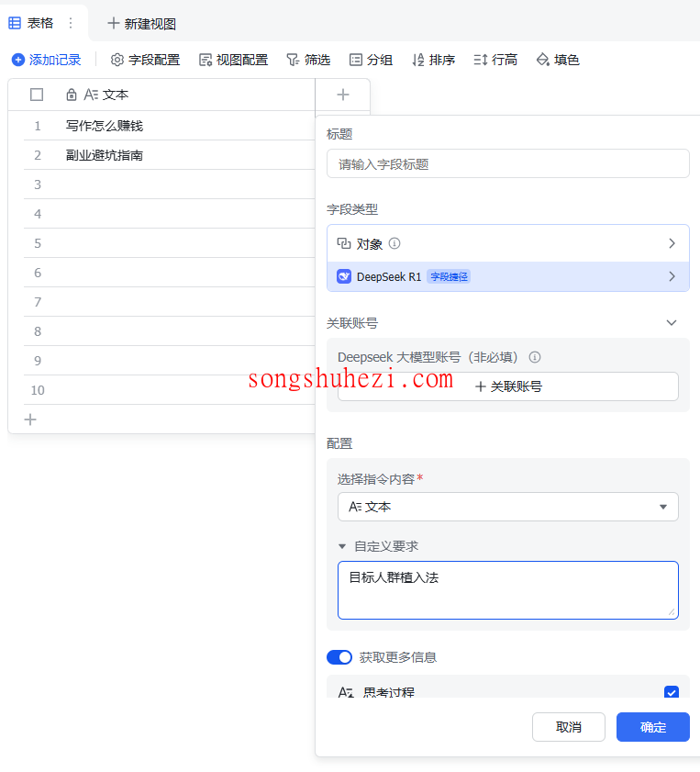
Task: Click 取消 to cancel
Action: click(569, 727)
